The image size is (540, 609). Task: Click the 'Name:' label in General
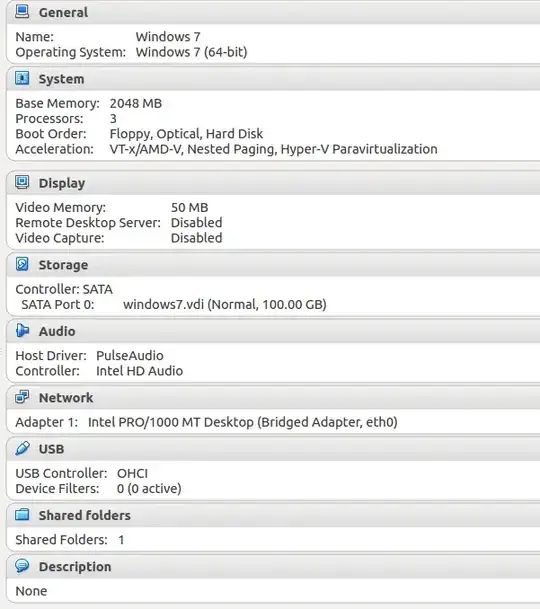point(35,37)
